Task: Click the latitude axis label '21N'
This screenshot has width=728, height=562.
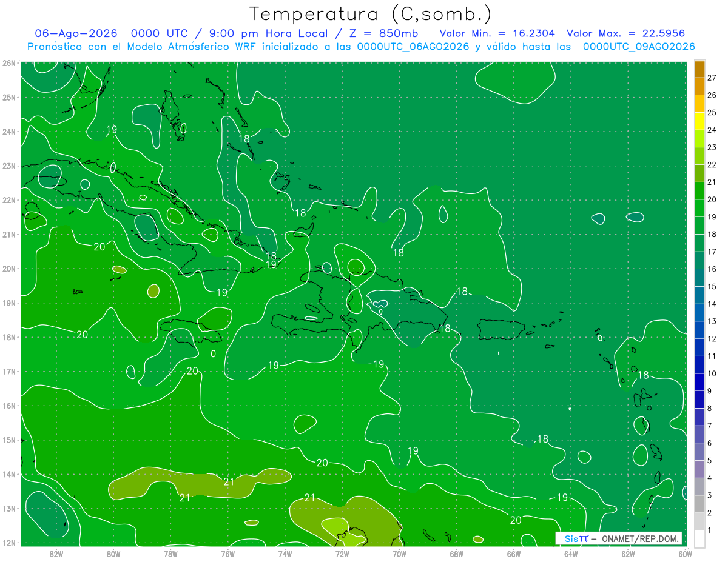Action: [9, 234]
